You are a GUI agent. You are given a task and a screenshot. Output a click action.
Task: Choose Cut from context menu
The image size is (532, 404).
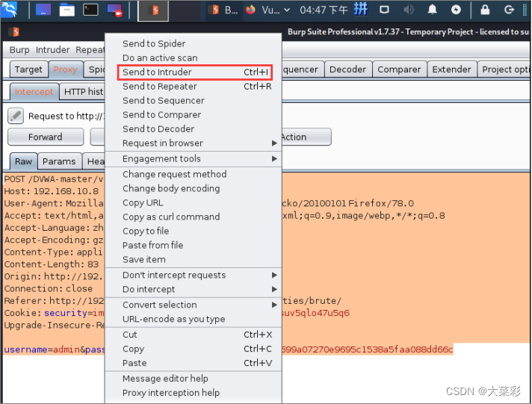194,335
